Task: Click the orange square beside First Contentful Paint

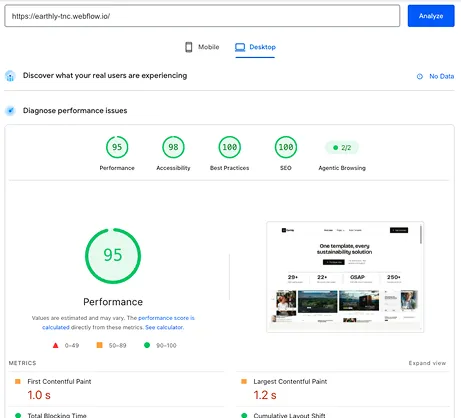Action: pyautogui.click(x=18, y=381)
